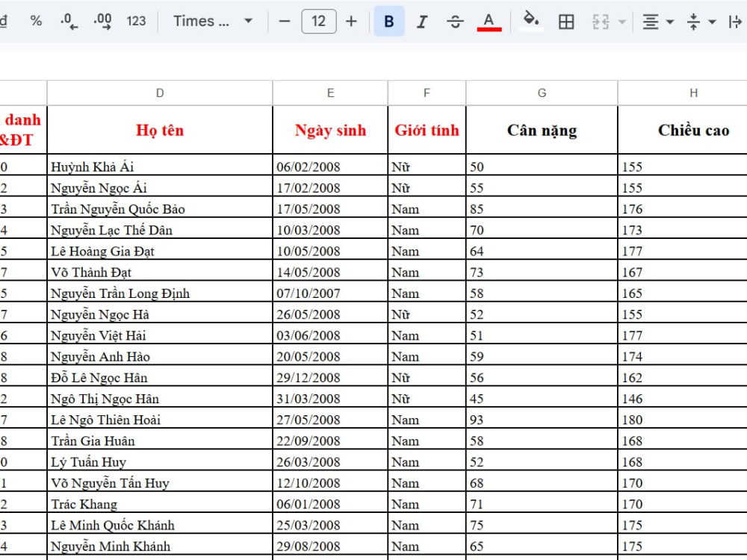
Task: Expand the horizontal align dropdown arrow
Action: (670, 22)
